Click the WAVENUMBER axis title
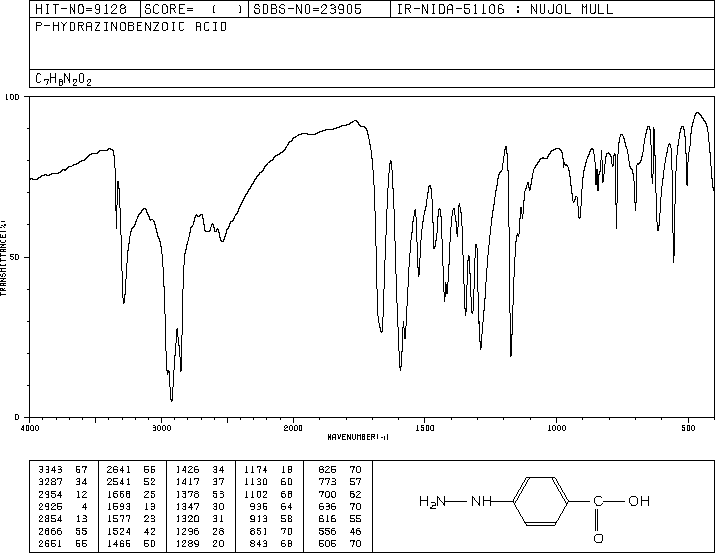This screenshot has height=553, width=715. [358, 437]
